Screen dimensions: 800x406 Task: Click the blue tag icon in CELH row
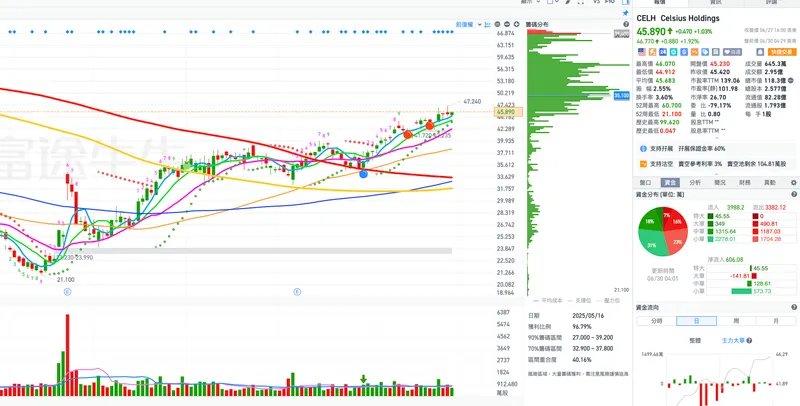click(x=705, y=52)
